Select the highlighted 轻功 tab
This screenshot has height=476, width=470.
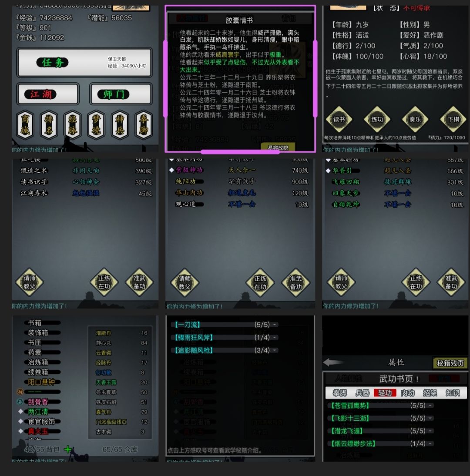click(385, 393)
